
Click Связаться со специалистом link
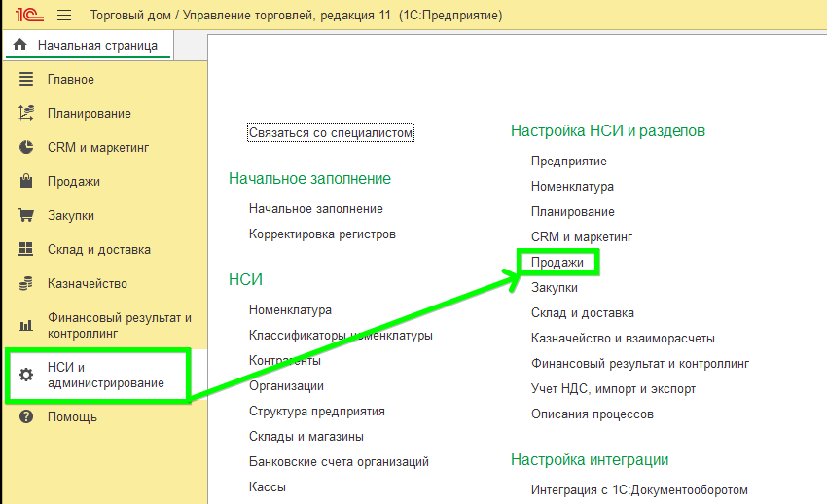click(x=331, y=133)
